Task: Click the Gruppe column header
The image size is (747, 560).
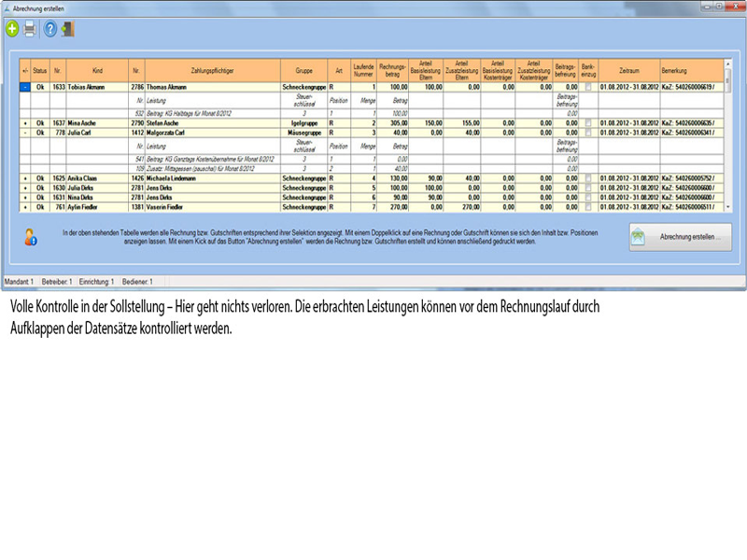Action: (x=303, y=70)
